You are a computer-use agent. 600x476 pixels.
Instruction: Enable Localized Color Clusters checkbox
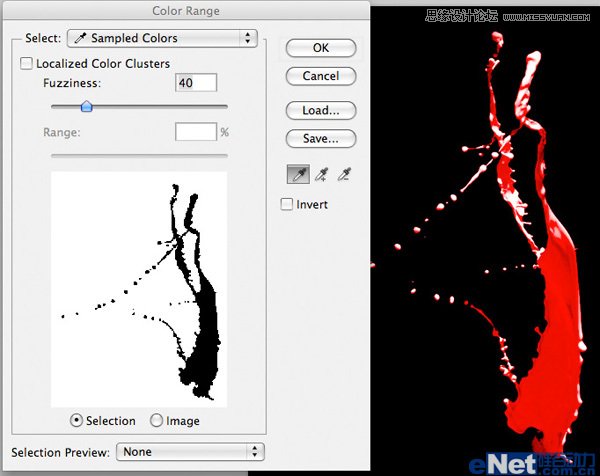point(27,64)
